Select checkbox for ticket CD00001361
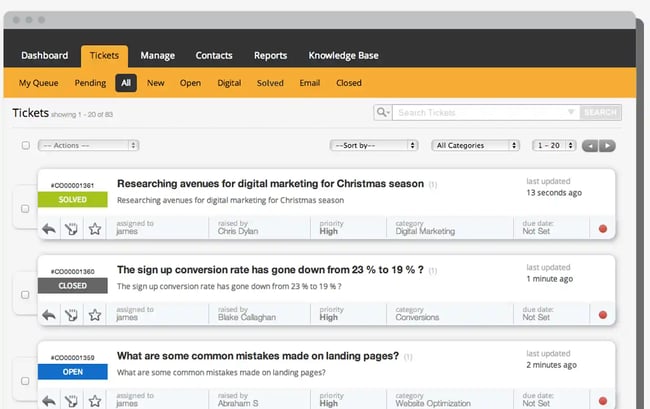The width and height of the screenshot is (650, 409). [x=25, y=209]
